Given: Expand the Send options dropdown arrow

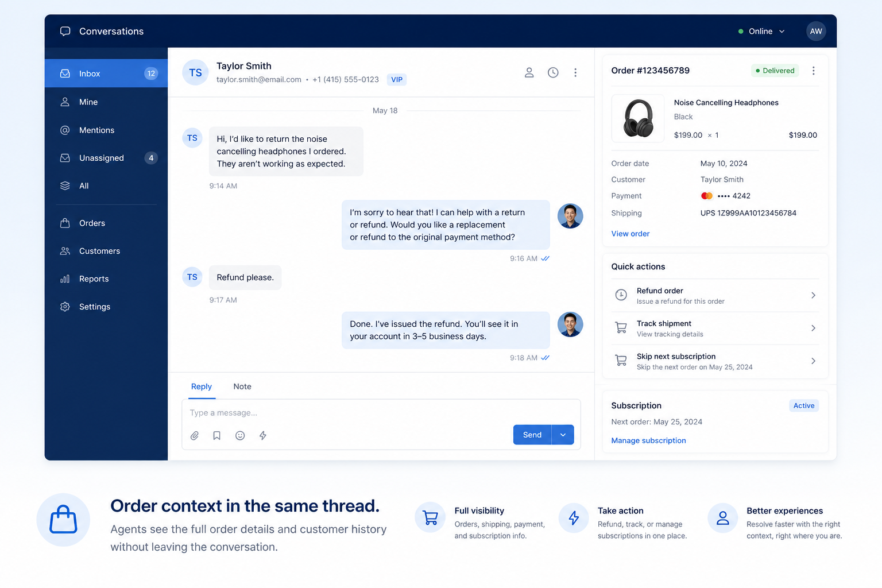Looking at the screenshot, I should (x=563, y=435).
